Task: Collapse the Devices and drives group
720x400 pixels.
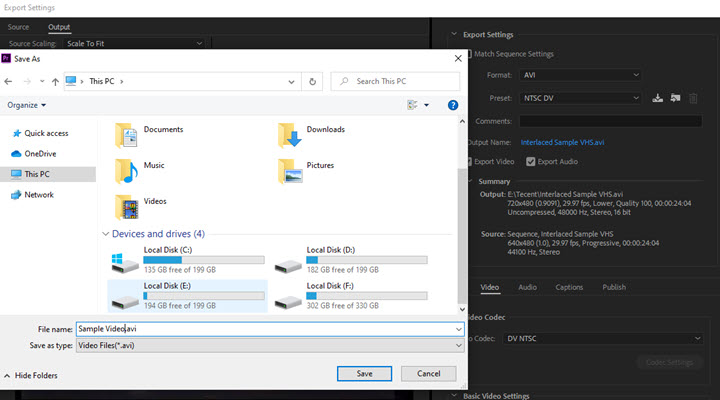Action: point(105,234)
